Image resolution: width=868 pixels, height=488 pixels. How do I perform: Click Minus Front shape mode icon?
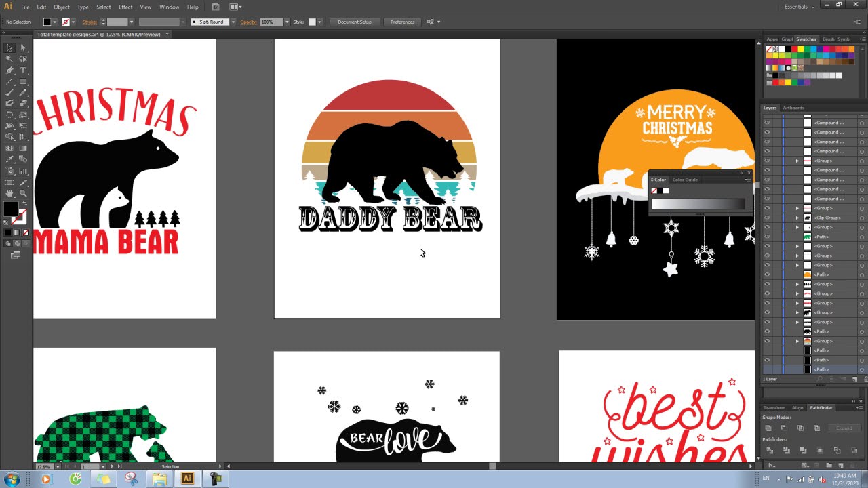tap(785, 428)
